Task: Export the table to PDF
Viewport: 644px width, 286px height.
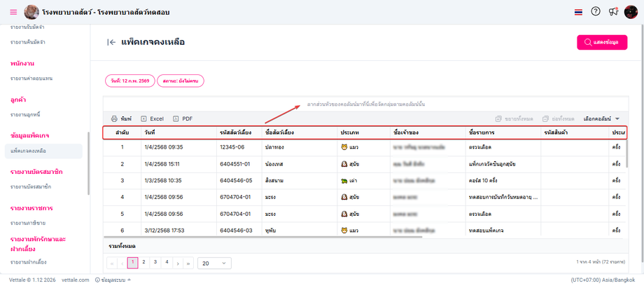Action: click(x=183, y=119)
